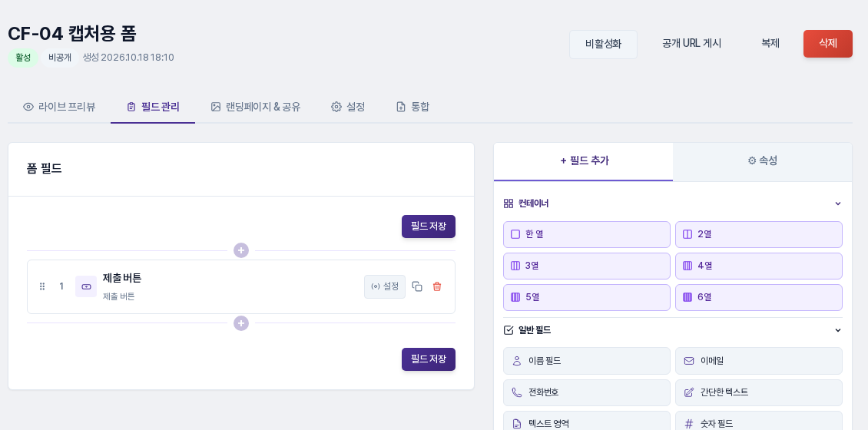Click the document icon in 텍스트 영역

[x=517, y=424]
